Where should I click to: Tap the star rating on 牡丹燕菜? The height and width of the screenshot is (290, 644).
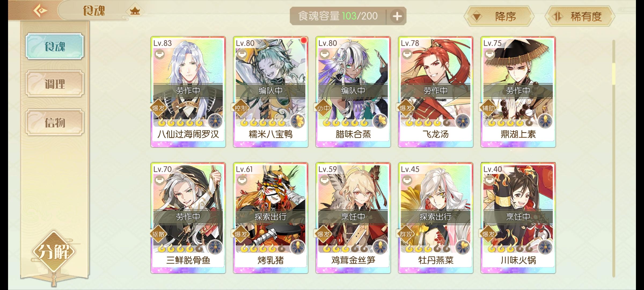(427, 249)
